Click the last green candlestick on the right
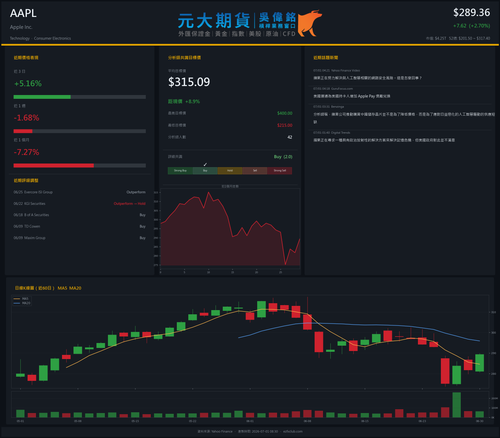The image size is (500, 438). pos(480,363)
